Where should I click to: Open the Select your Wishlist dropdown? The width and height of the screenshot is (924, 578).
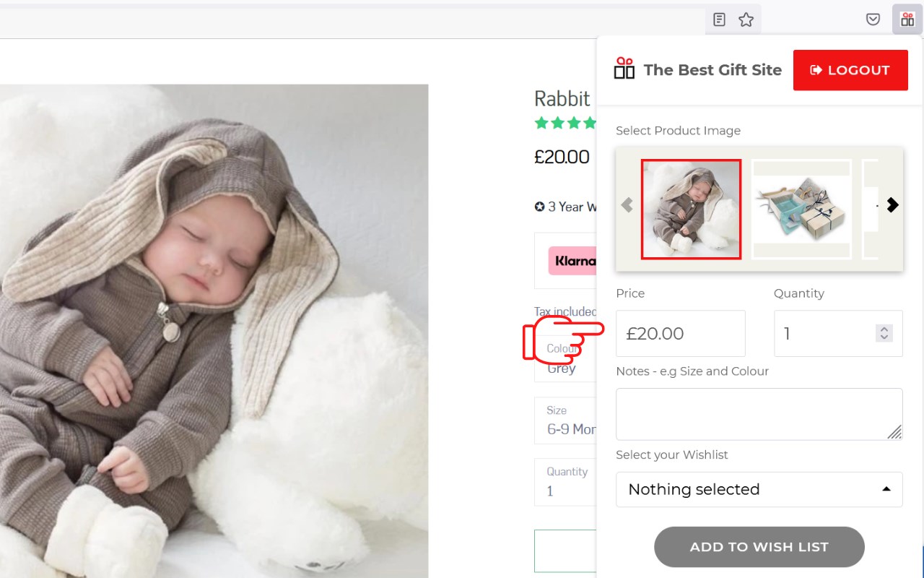pyautogui.click(x=759, y=489)
